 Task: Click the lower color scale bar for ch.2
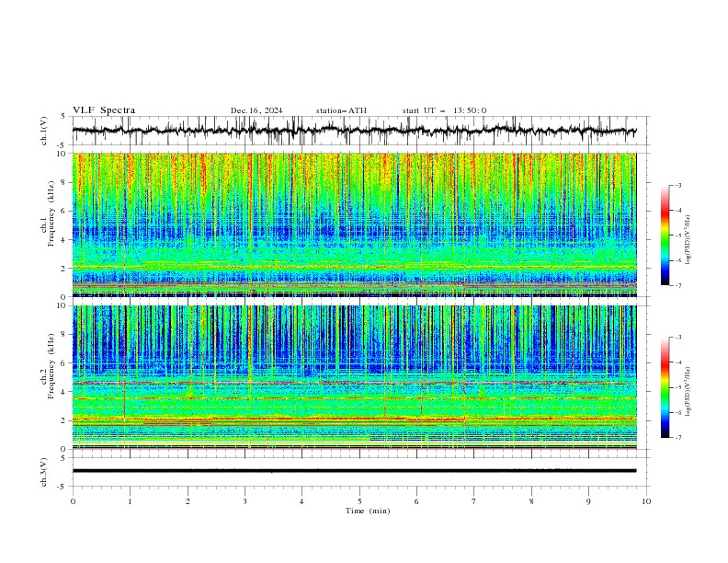[665, 387]
